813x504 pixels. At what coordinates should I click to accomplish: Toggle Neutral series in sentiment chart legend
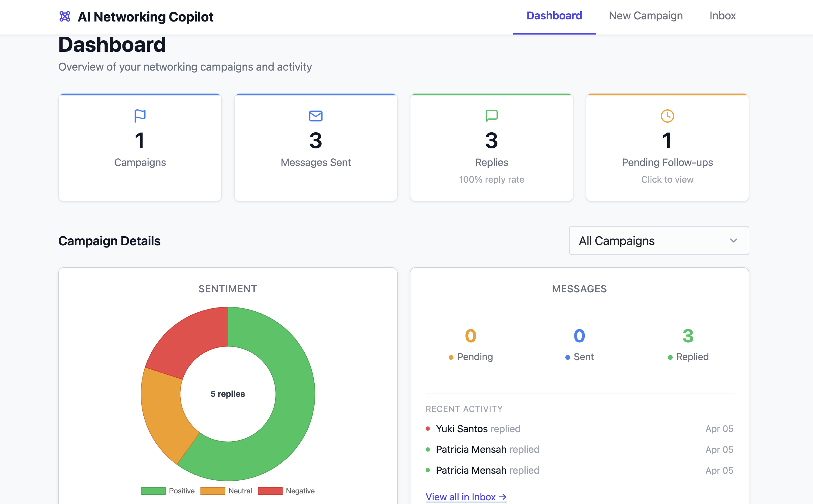coord(226,491)
